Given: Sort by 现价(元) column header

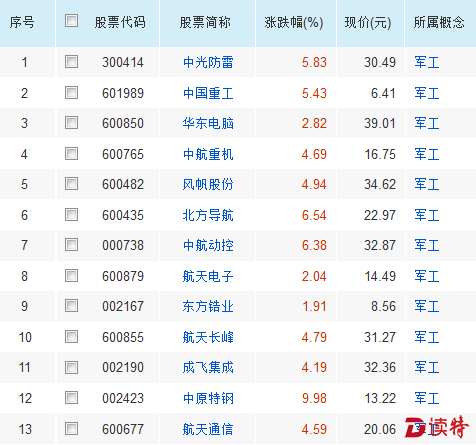Looking at the screenshot, I should click(368, 23).
